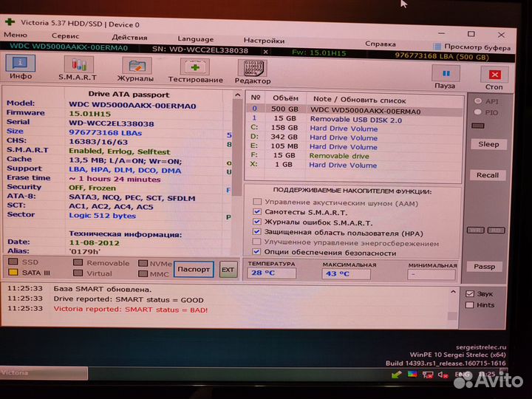
Task: Open the Инфо drive info panel
Action: [20, 67]
